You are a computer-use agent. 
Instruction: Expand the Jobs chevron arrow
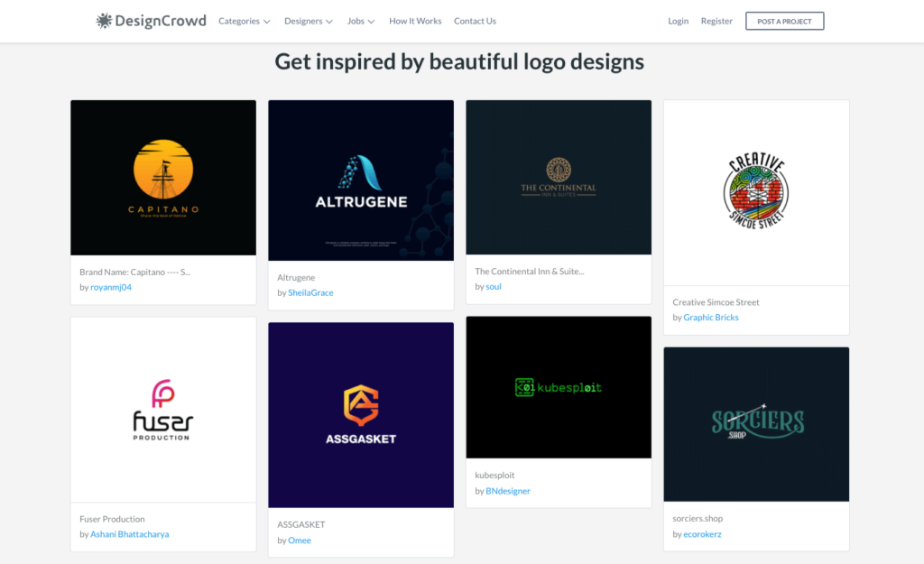coord(371,22)
